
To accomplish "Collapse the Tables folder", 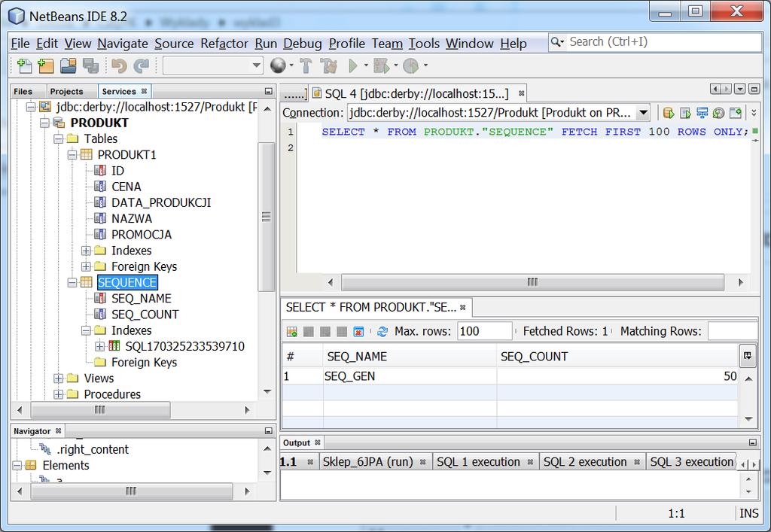I will (x=59, y=138).
